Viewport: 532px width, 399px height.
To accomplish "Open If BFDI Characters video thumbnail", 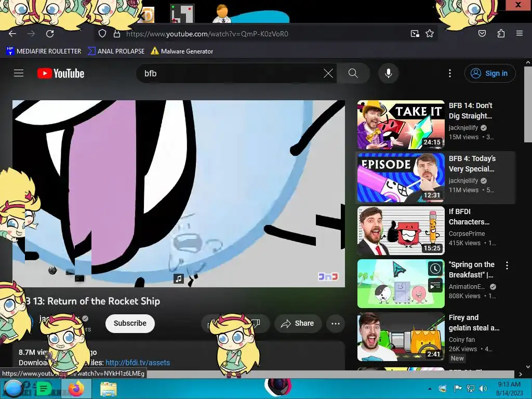I will (x=401, y=231).
